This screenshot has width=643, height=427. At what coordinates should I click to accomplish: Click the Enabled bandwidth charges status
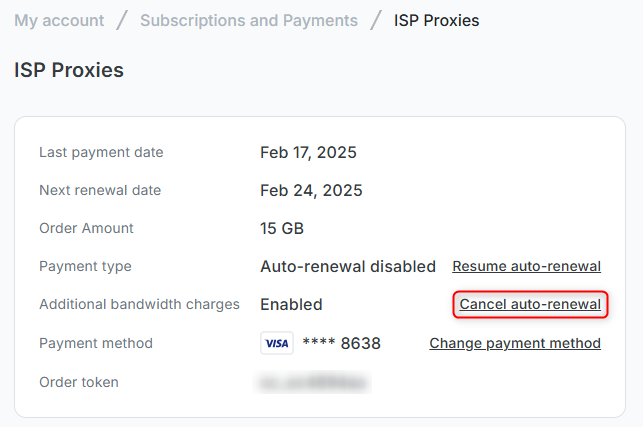click(291, 304)
